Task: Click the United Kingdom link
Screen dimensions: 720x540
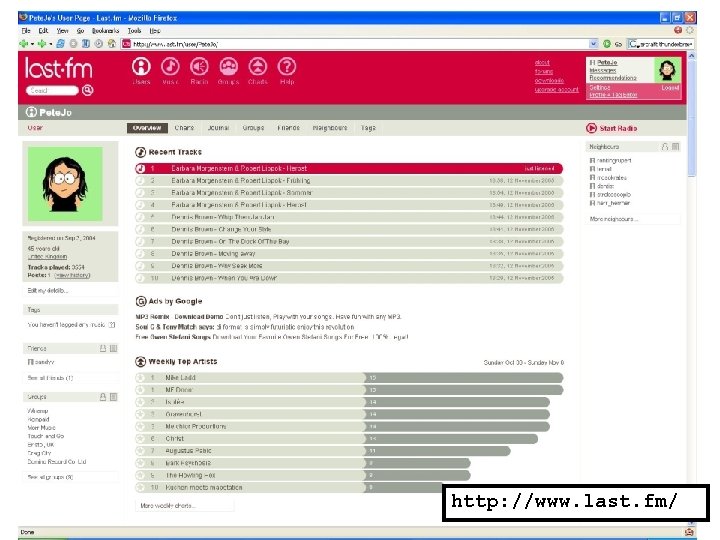Action: click(47, 257)
